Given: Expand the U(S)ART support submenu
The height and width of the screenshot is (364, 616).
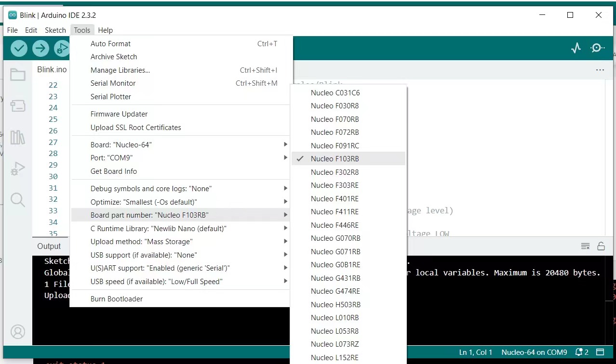Looking at the screenshot, I should click(181, 268).
